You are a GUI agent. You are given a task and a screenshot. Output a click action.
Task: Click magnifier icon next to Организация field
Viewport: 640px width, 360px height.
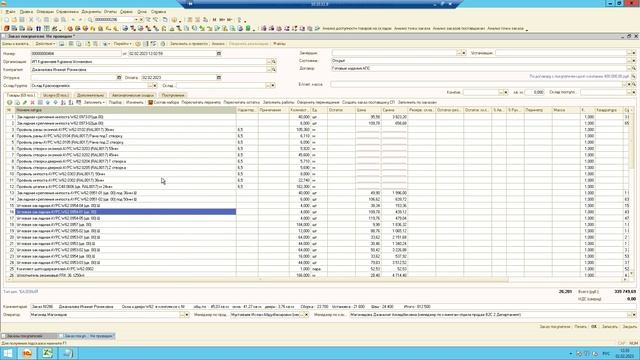tap(274, 62)
